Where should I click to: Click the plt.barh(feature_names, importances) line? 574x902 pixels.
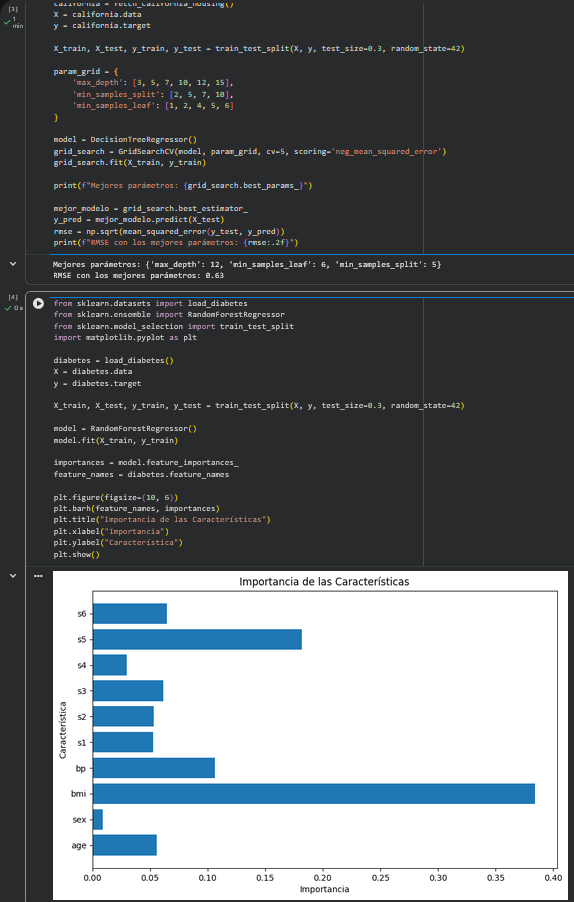click(136, 509)
